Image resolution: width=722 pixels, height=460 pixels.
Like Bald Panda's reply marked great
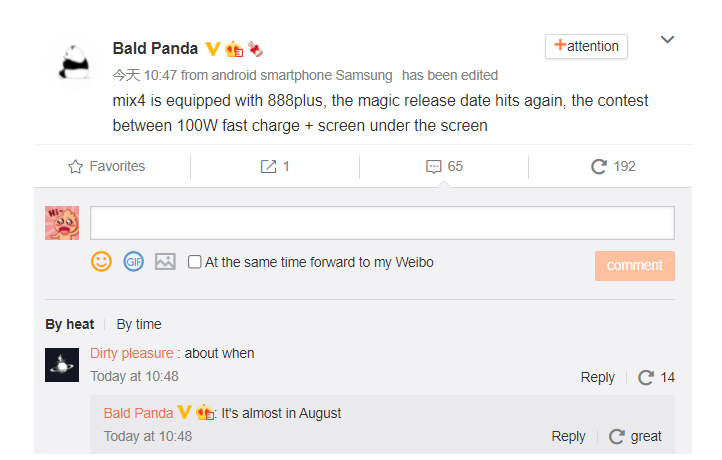click(x=617, y=436)
